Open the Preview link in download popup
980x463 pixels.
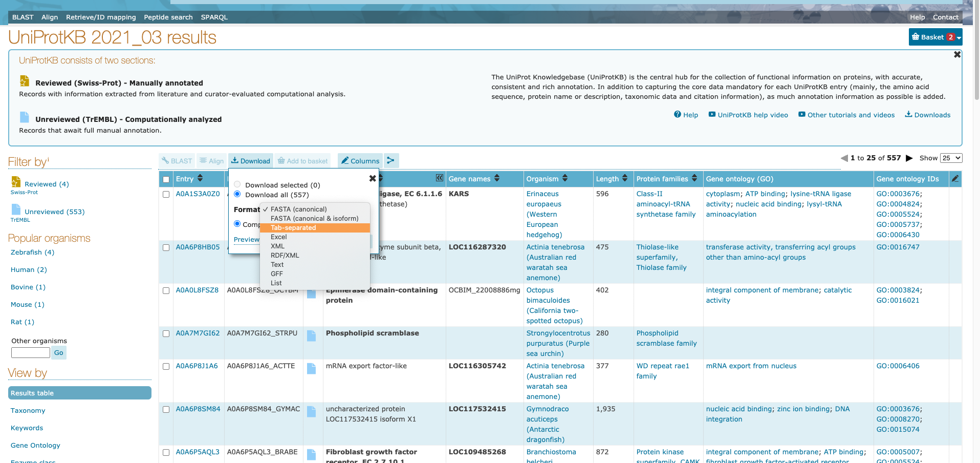click(247, 239)
